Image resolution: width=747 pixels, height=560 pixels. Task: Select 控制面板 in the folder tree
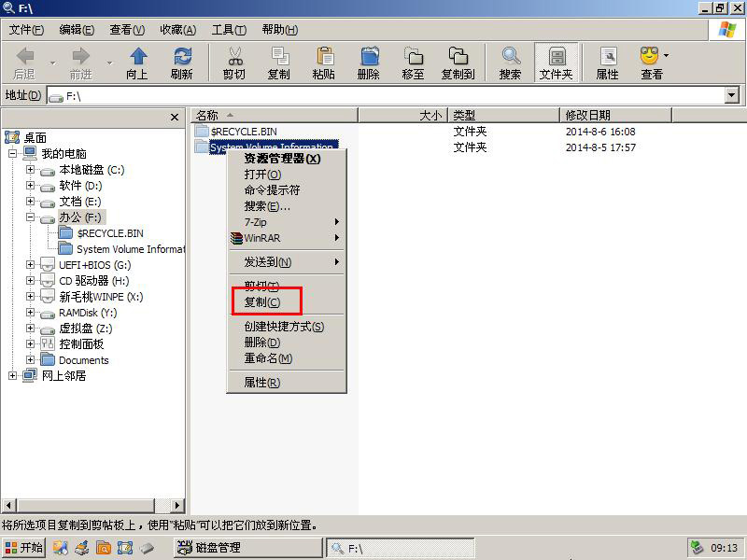[x=81, y=344]
